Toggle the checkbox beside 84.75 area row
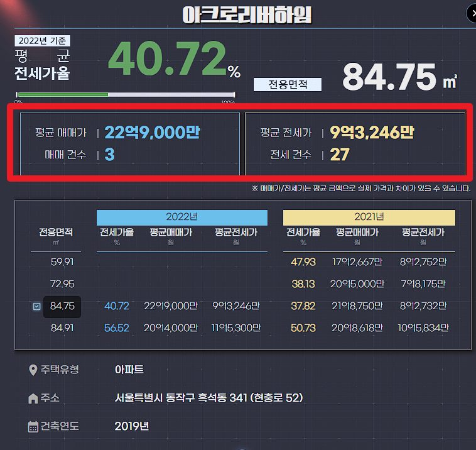 pos(36,306)
